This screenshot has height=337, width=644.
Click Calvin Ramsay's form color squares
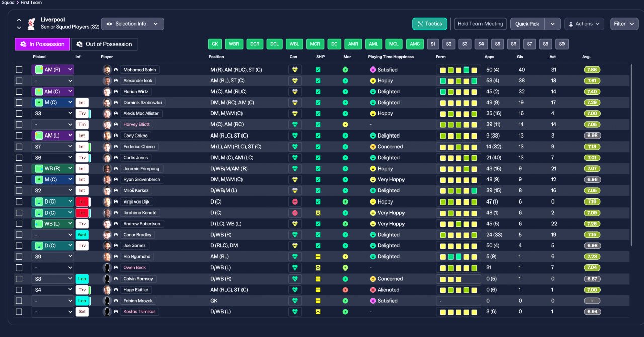click(x=458, y=279)
